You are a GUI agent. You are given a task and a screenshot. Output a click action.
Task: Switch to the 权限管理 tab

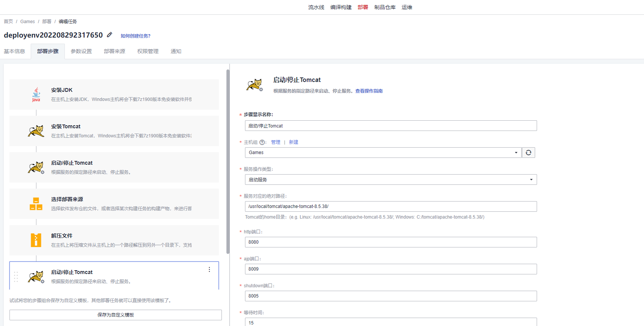148,51
